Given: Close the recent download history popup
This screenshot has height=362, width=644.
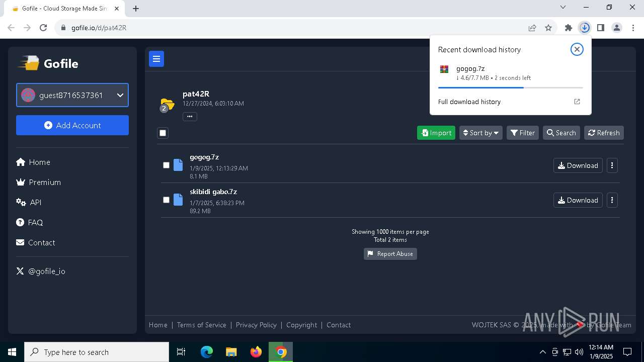Looking at the screenshot, I should pyautogui.click(x=577, y=49).
